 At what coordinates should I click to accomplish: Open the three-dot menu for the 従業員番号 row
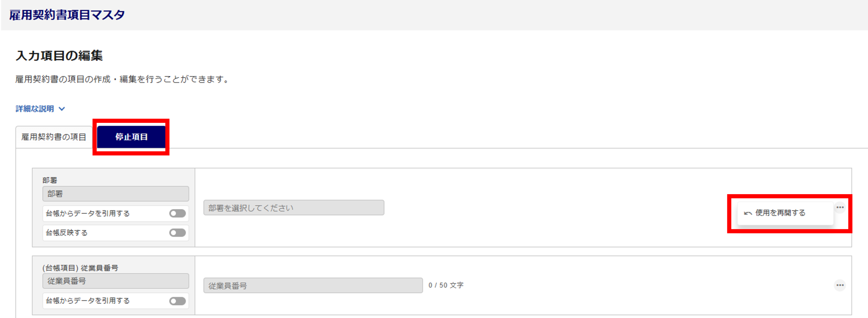click(x=840, y=285)
